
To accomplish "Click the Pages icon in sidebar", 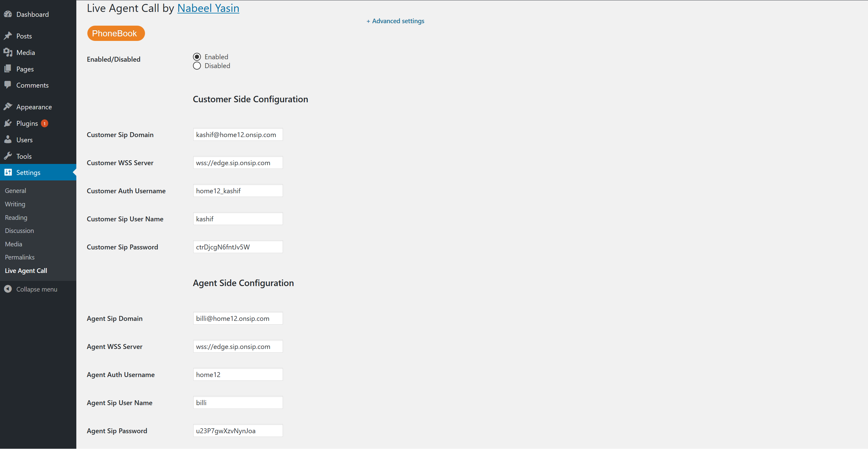I will 8,69.
